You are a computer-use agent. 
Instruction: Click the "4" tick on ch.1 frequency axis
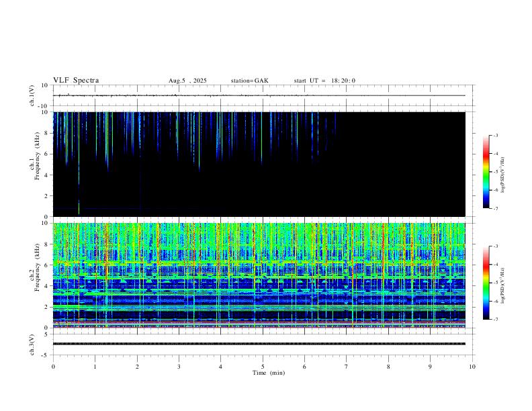tap(46, 175)
